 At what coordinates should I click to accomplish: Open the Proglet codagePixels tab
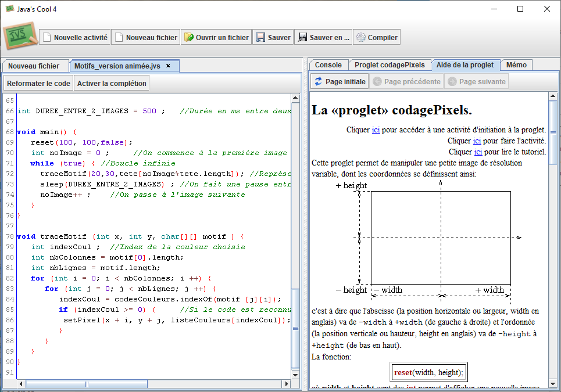pyautogui.click(x=390, y=65)
